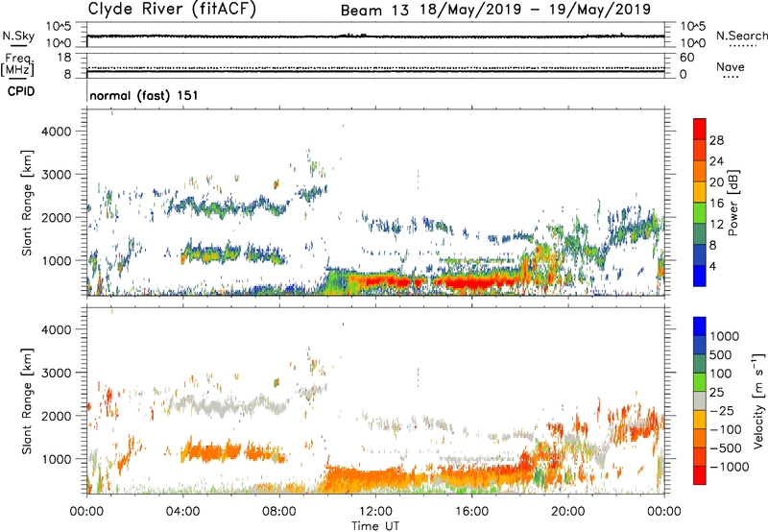Click the "08:00" time tick label
Viewport: 768px width, 532px height.
point(279,512)
